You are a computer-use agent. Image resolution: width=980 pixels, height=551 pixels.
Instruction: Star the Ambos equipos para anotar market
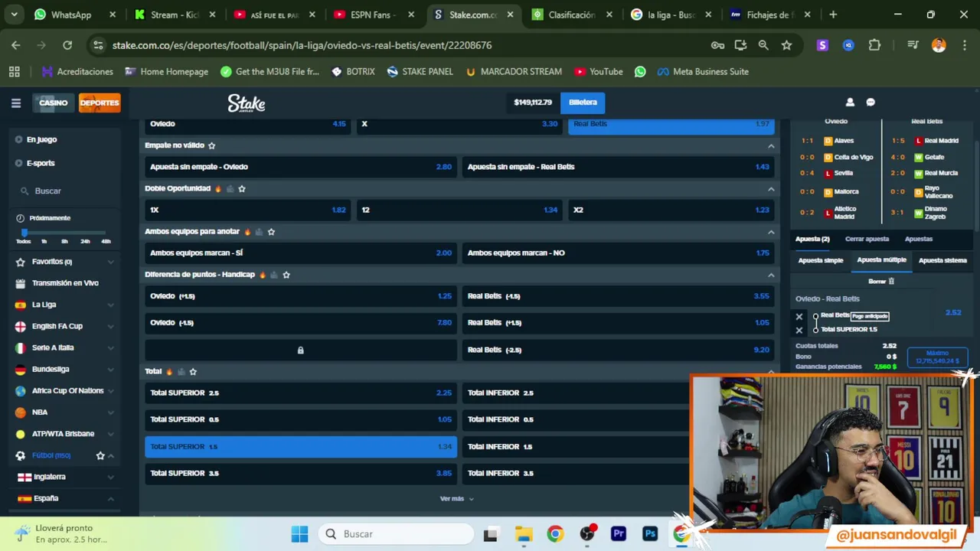[x=271, y=231]
